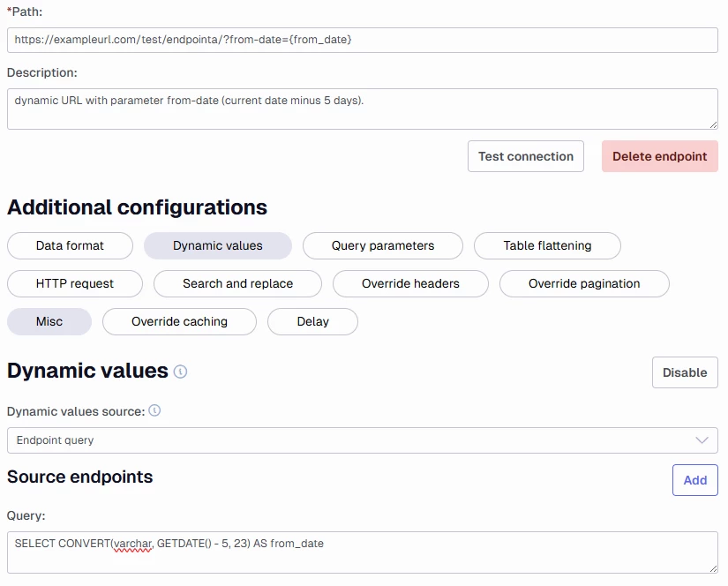Viewport: 728px width, 586px height.
Task: Toggle the Misc configuration pill
Action: [x=49, y=321]
